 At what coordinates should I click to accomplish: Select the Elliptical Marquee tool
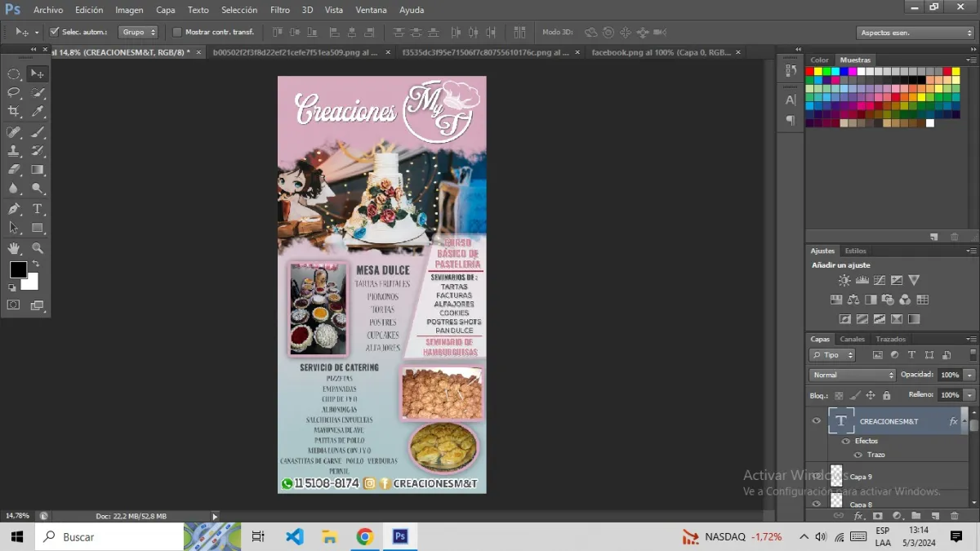14,73
